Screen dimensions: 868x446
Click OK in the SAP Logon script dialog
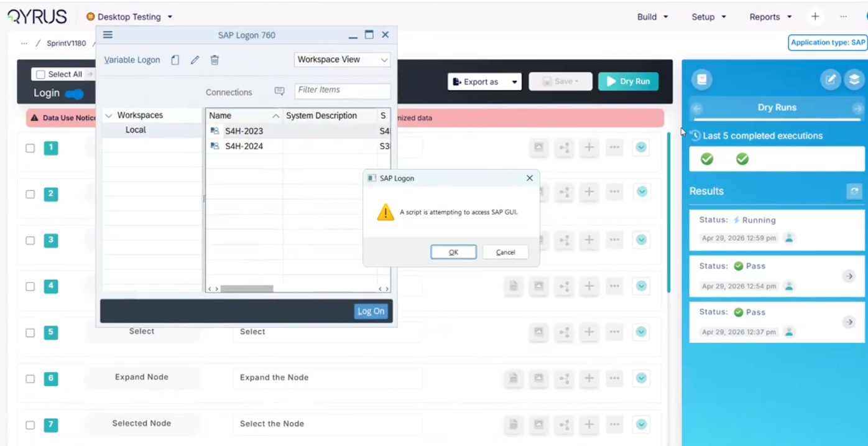coord(453,252)
